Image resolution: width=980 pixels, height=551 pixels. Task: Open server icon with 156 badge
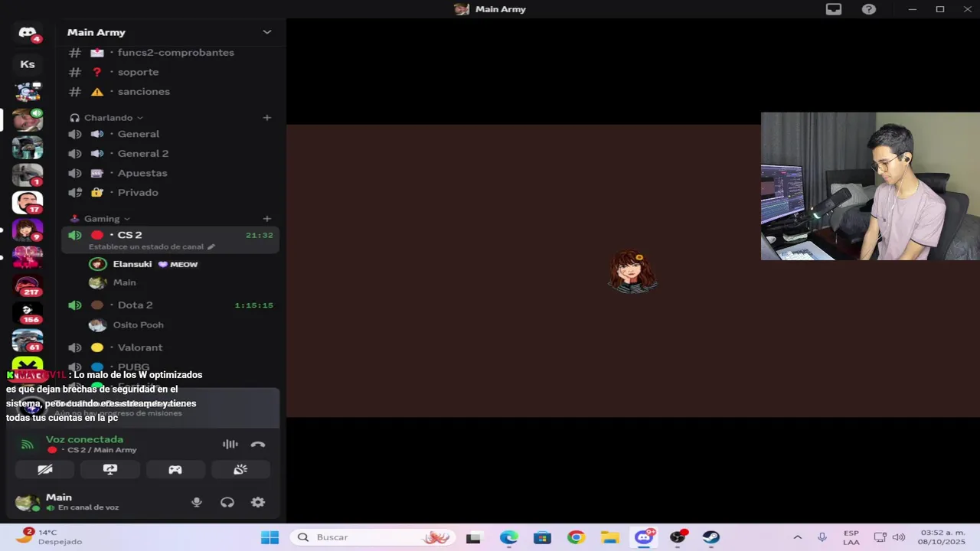pyautogui.click(x=28, y=313)
